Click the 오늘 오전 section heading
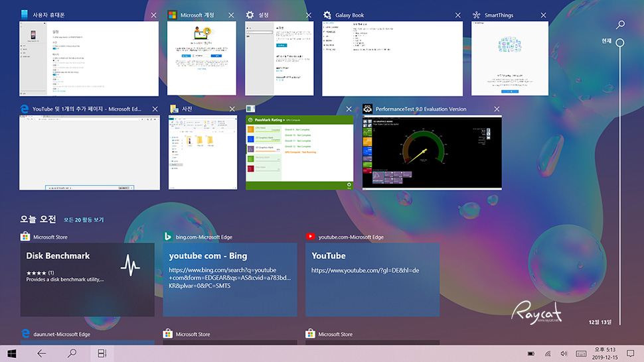Screen dimensions: 644x362 pos(39,219)
